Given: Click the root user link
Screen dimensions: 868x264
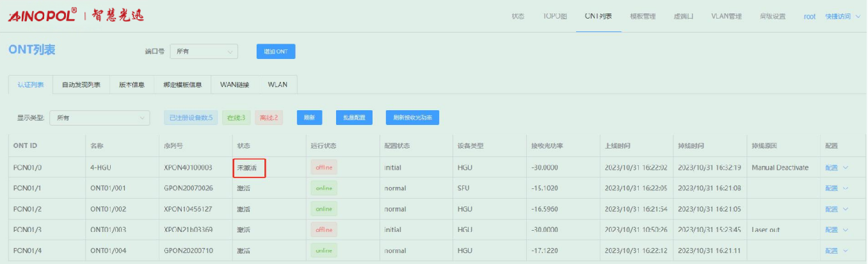Looking at the screenshot, I should coord(809,17).
